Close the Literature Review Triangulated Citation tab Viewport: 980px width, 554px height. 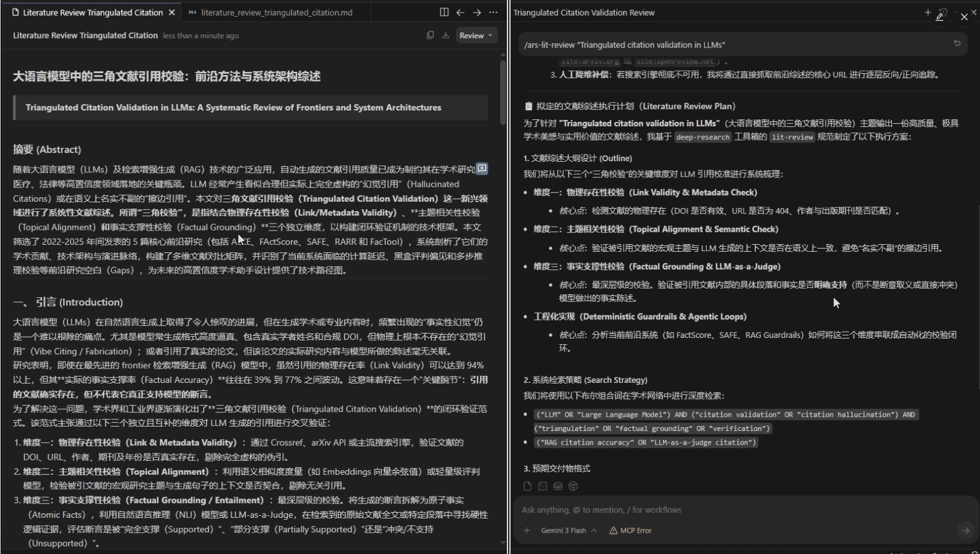172,12
